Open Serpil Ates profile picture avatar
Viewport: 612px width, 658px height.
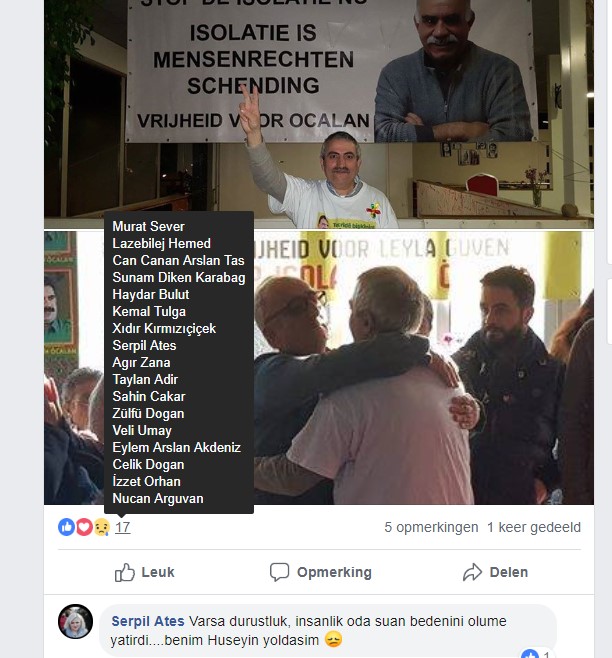point(76,621)
